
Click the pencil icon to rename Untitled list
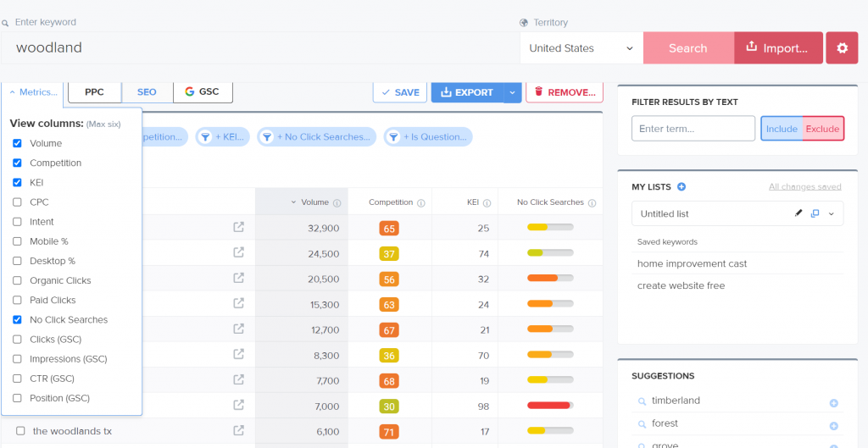pyautogui.click(x=798, y=213)
